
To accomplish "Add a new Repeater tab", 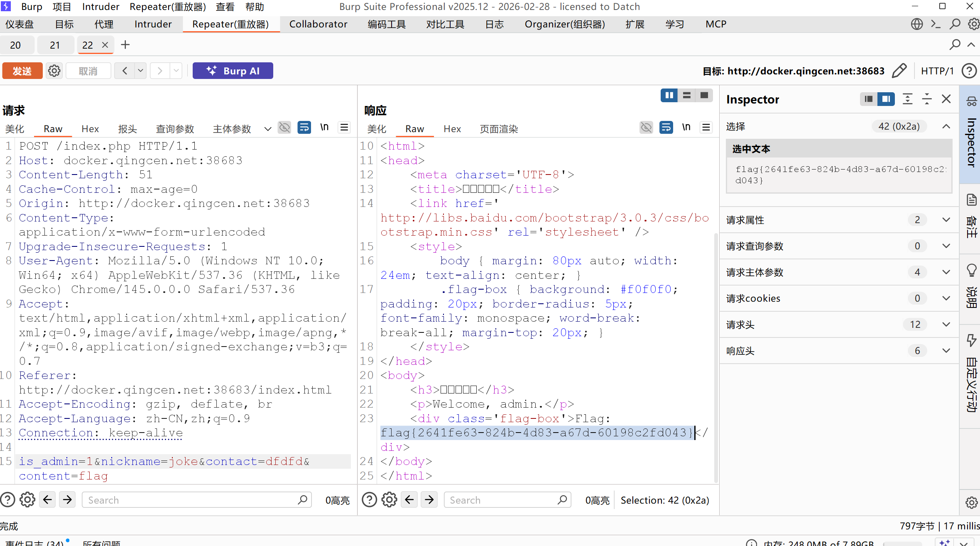I will point(125,45).
